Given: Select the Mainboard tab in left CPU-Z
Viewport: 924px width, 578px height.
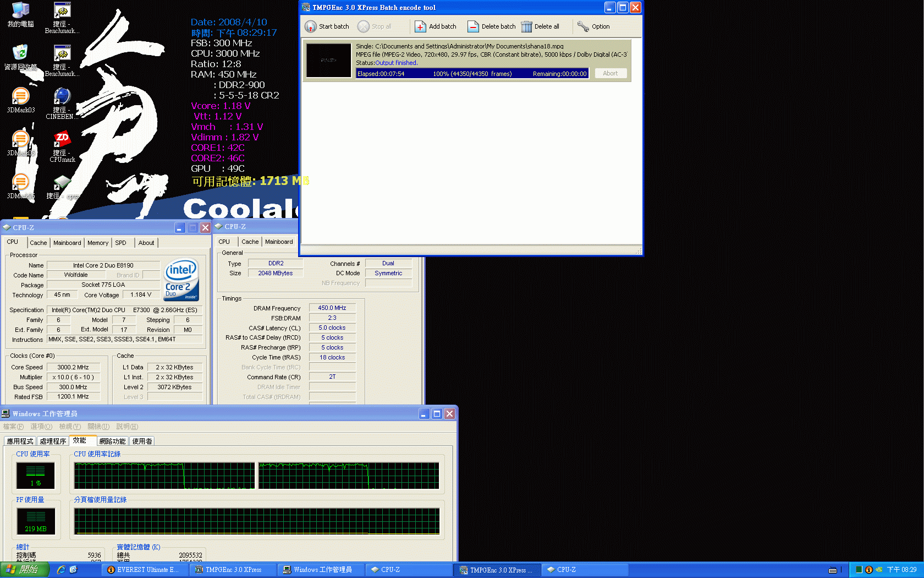Looking at the screenshot, I should (67, 243).
